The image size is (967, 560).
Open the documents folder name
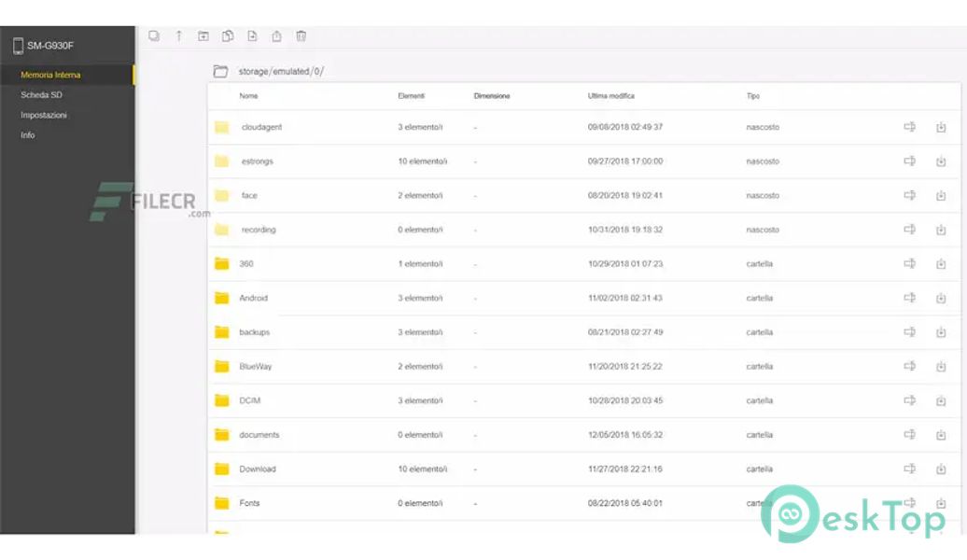coord(259,436)
